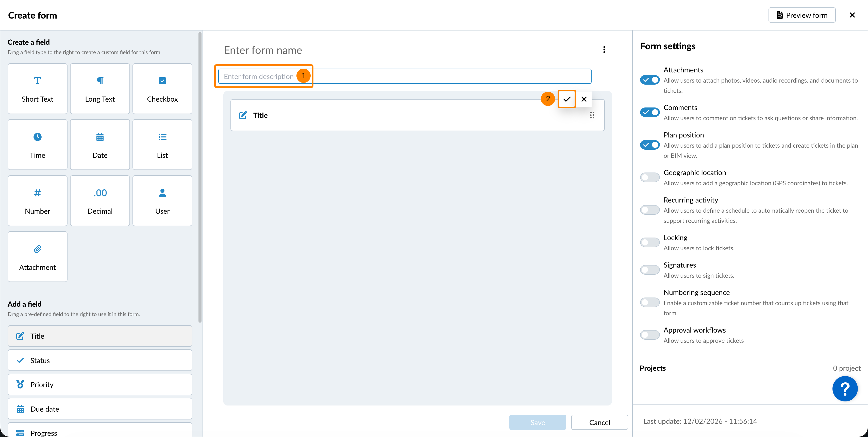This screenshot has height=437, width=868.
Task: Open the three-dot form options menu
Action: (604, 50)
